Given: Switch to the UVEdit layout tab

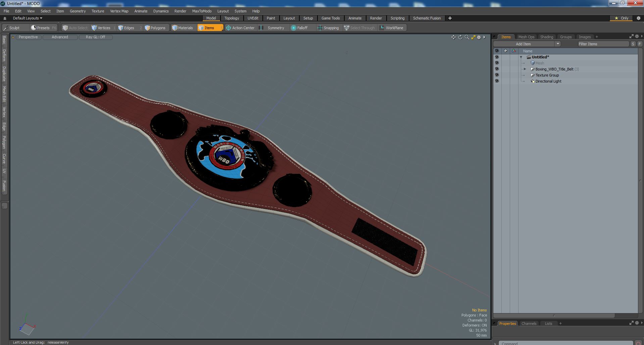Looking at the screenshot, I should pyautogui.click(x=253, y=18).
